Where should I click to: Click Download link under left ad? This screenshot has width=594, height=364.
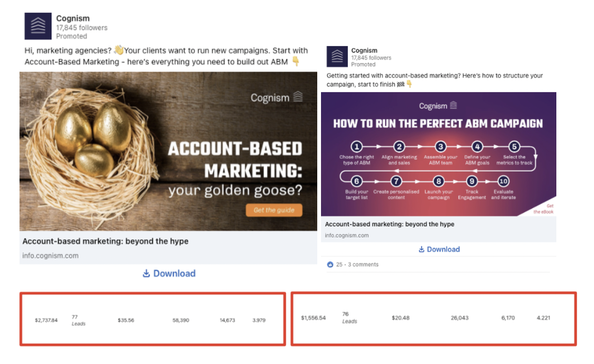174,273
